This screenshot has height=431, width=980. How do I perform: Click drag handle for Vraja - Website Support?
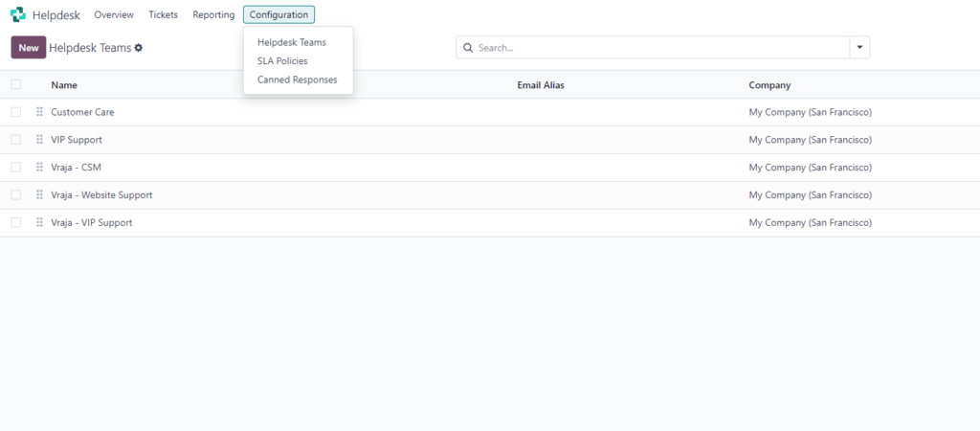click(40, 195)
